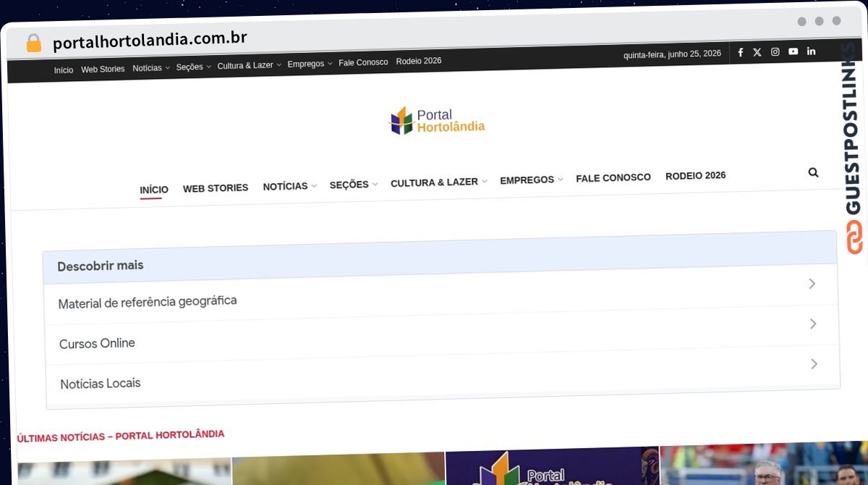Expand SEÇÕES menu in main navigation

pyautogui.click(x=353, y=185)
